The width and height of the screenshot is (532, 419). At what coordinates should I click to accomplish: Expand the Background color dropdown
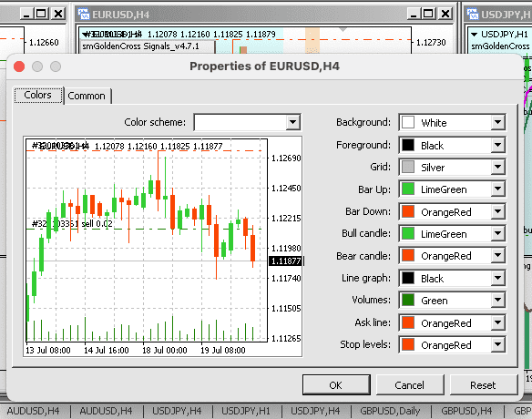[x=497, y=122]
